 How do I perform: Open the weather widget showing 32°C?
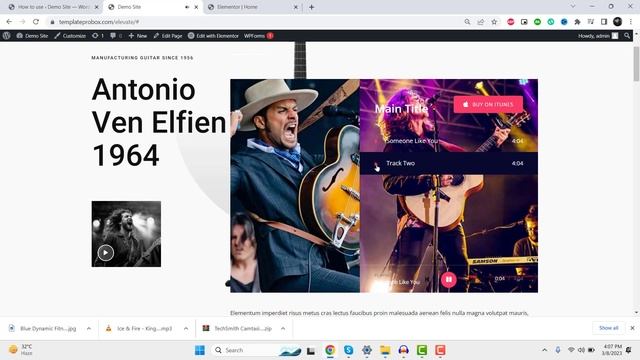click(20, 350)
